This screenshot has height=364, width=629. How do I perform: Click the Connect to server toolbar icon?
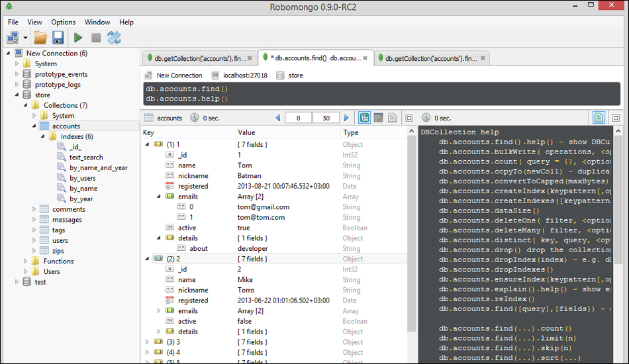(x=13, y=38)
